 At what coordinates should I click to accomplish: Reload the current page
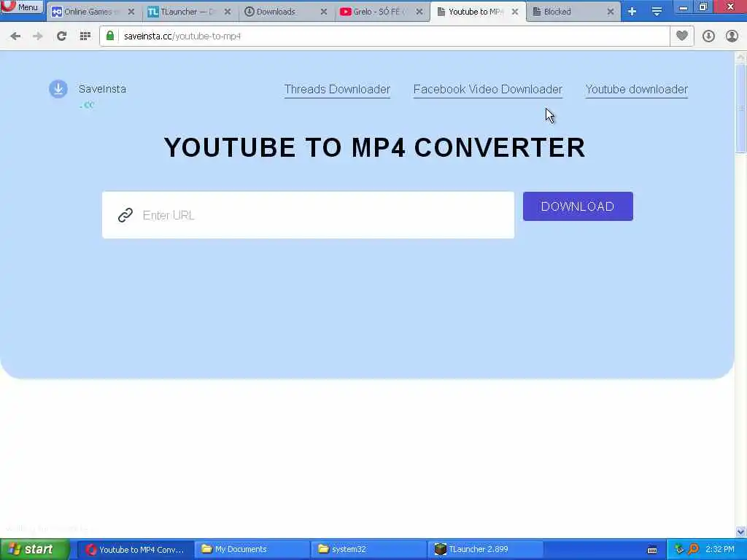pos(61,36)
